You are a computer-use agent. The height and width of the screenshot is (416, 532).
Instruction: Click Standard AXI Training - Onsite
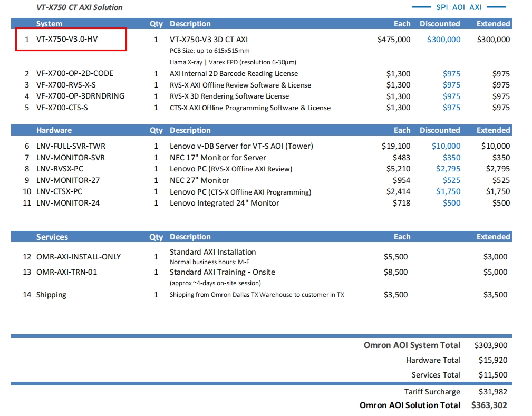pyautogui.click(x=222, y=272)
